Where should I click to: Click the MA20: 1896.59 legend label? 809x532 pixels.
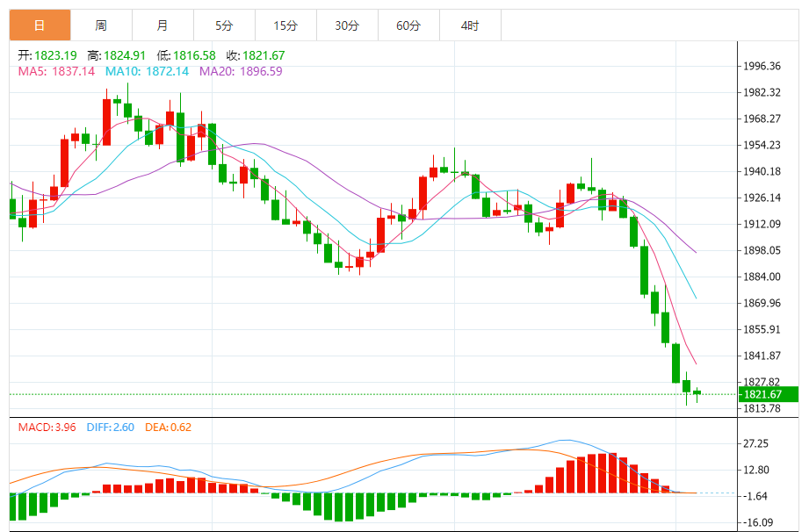[x=241, y=71]
